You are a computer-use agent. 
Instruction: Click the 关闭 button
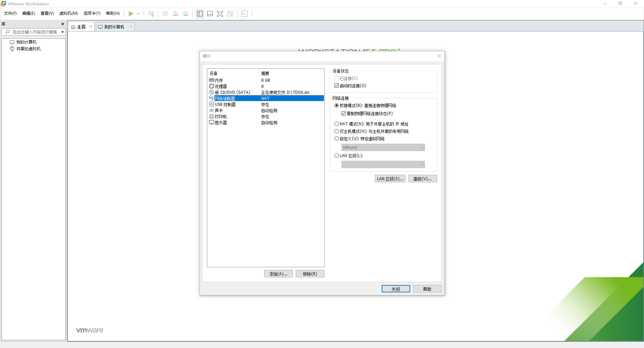coord(396,289)
